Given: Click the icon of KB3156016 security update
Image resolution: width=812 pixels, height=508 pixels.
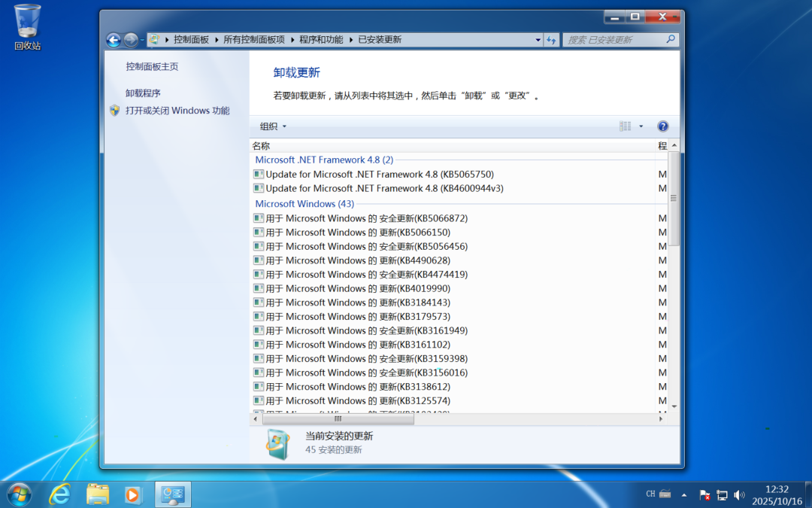Looking at the screenshot, I should 259,373.
